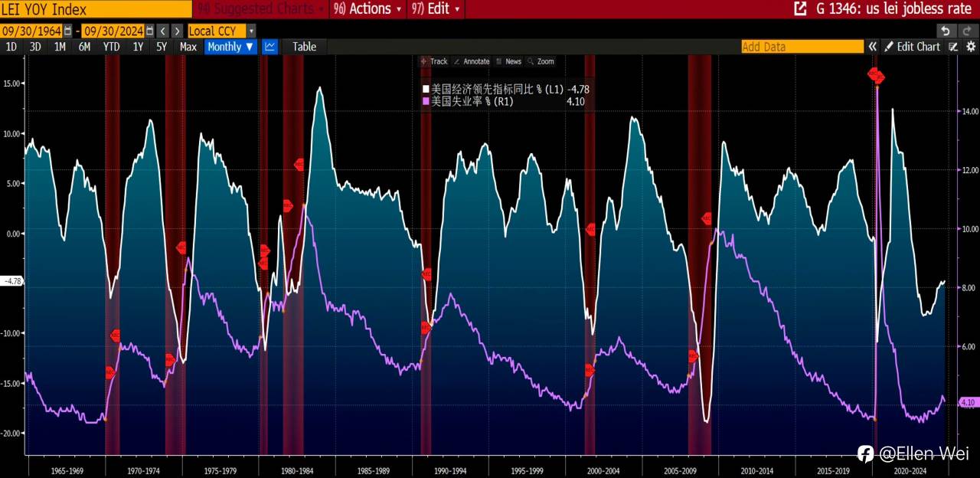Toggle the Annotate mode in chart toolbar

[471, 61]
